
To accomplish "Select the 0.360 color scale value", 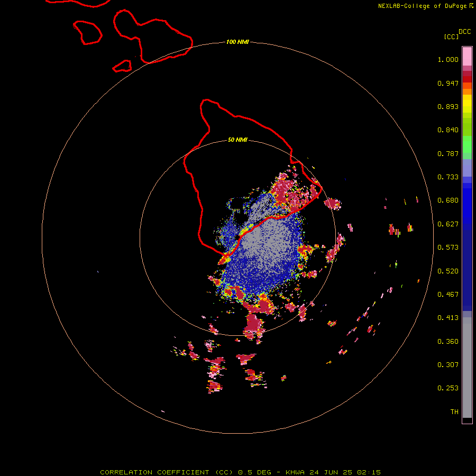I will (448, 342).
